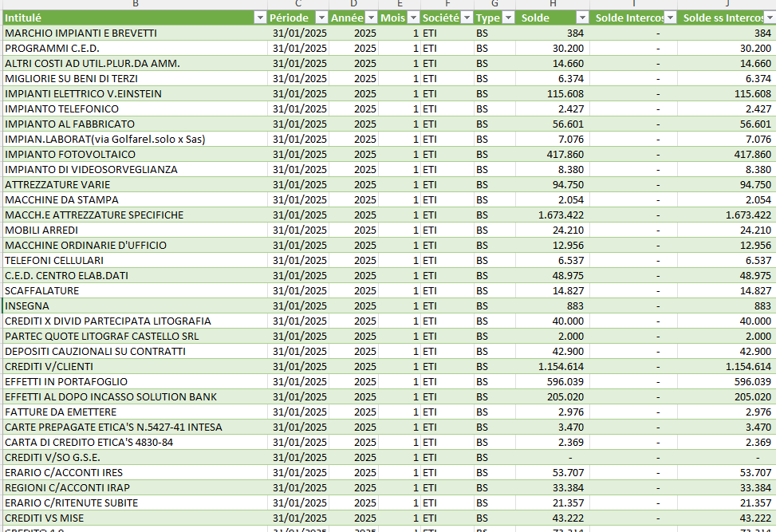Select cell IMPIAN.LABORAT(via Golfarel.solo x Sas)
The image size is (776, 532).
click(135, 139)
